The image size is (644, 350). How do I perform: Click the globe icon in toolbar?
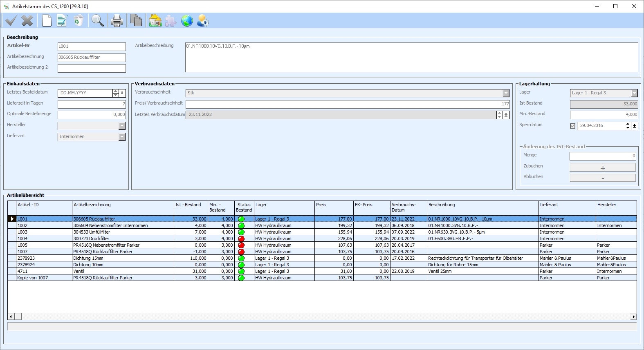[187, 20]
